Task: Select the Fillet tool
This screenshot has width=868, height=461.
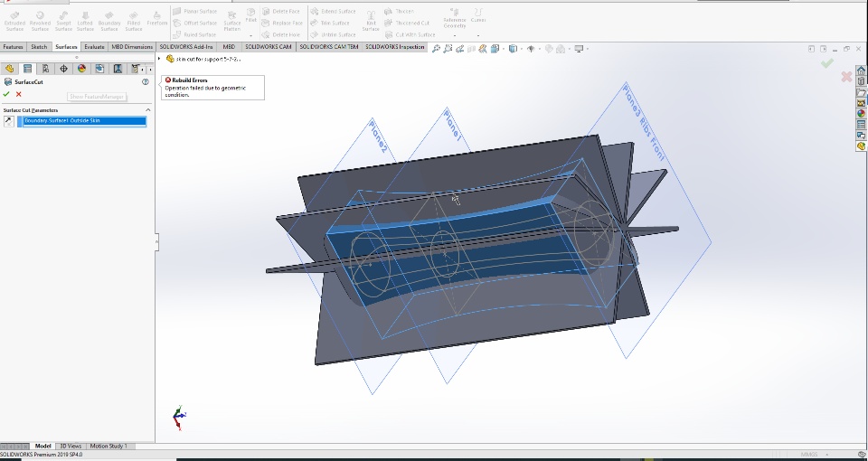Action: click(x=250, y=15)
